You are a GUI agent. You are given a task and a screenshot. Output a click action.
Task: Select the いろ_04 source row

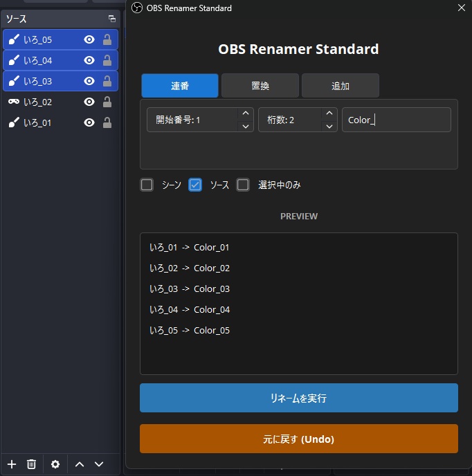(60, 60)
